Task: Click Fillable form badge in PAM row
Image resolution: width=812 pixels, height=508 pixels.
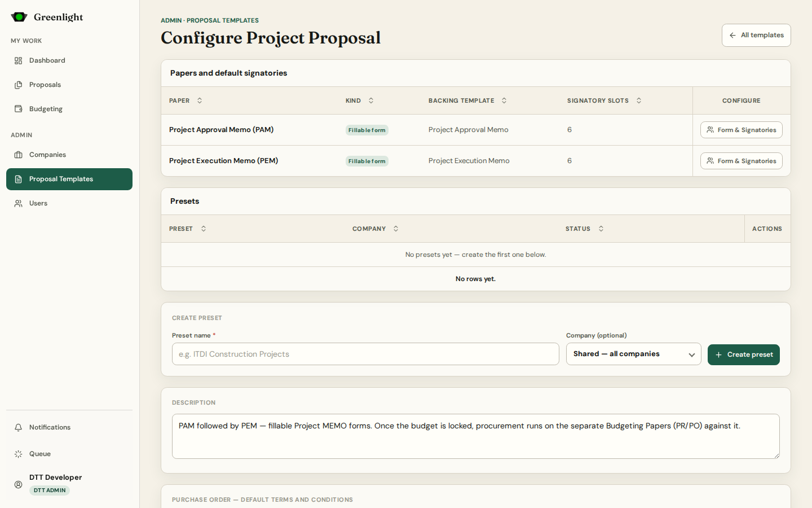Action: 367,130
